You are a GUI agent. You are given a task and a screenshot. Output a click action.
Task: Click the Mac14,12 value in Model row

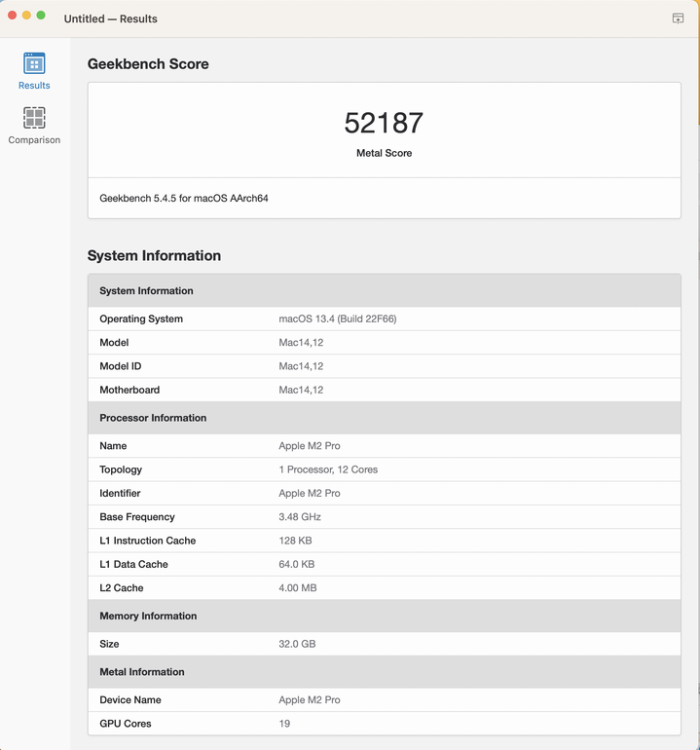tap(301, 343)
